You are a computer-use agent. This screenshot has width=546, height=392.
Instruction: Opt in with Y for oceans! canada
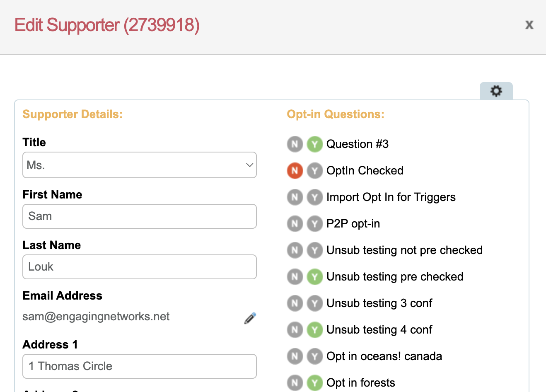(315, 356)
